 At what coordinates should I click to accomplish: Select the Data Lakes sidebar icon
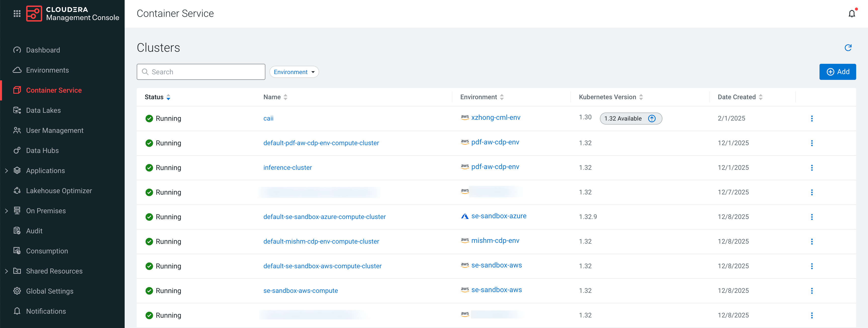point(17,110)
